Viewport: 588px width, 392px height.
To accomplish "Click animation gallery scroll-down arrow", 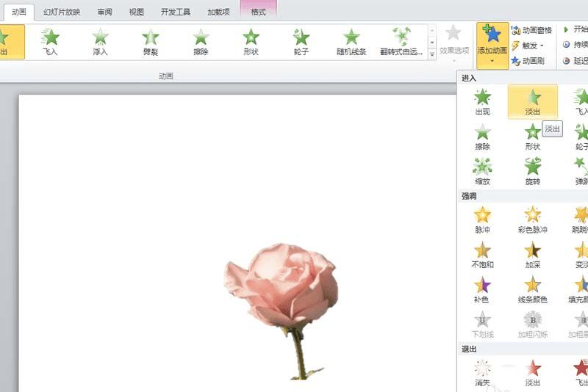I will pyautogui.click(x=432, y=43).
